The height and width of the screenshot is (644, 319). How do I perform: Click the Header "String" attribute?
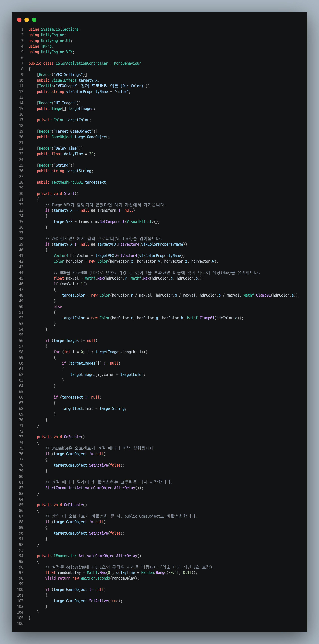click(x=56, y=165)
